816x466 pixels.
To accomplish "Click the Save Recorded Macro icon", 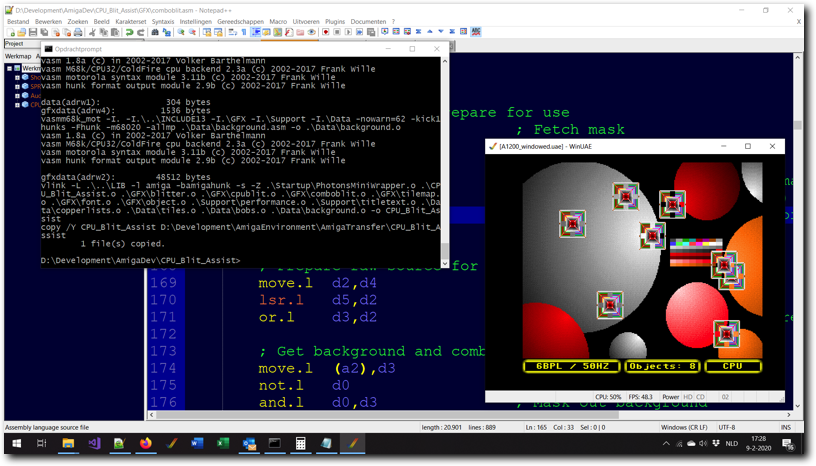I will tap(371, 32).
